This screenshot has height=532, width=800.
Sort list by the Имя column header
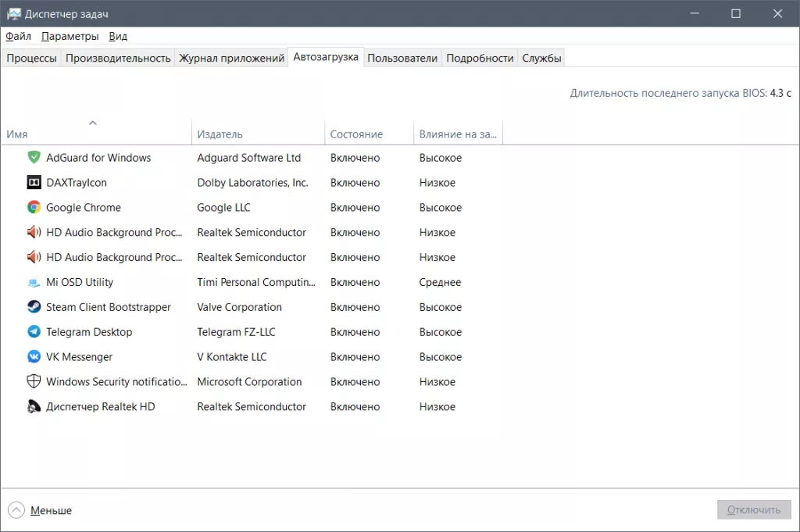(17, 134)
